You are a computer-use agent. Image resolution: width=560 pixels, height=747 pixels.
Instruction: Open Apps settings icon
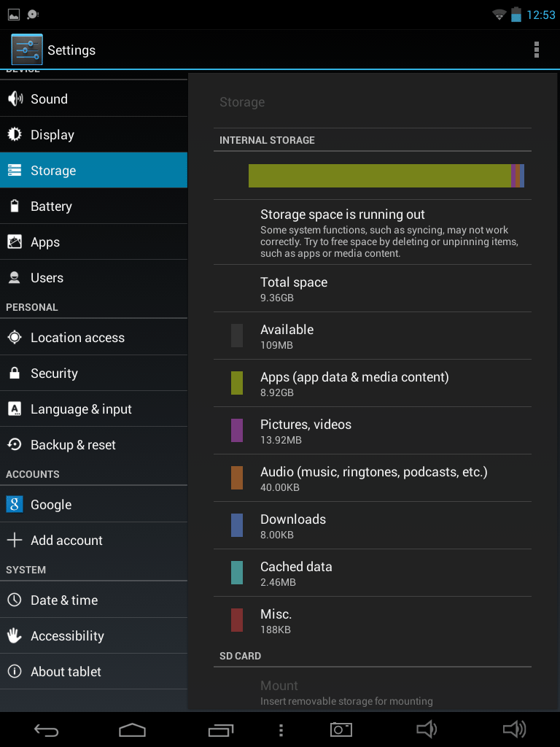pyautogui.click(x=15, y=242)
